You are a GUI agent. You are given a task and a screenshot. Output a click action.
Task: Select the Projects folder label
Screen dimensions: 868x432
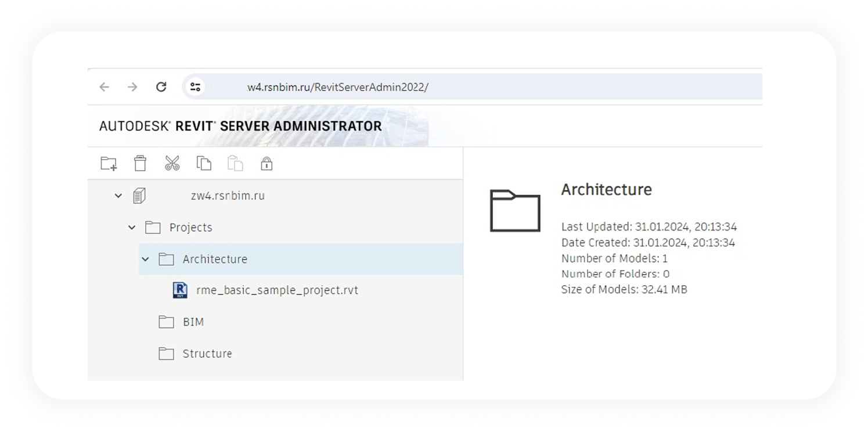[x=190, y=228]
